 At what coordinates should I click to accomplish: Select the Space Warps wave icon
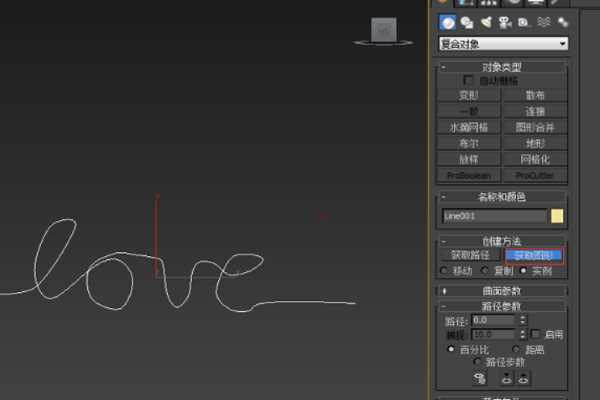point(543,23)
